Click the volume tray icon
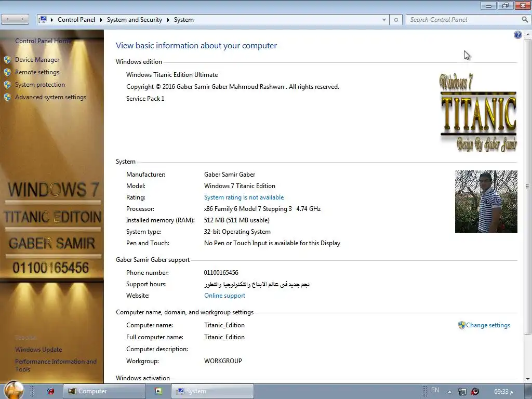The height and width of the screenshot is (399, 532). 475,392
